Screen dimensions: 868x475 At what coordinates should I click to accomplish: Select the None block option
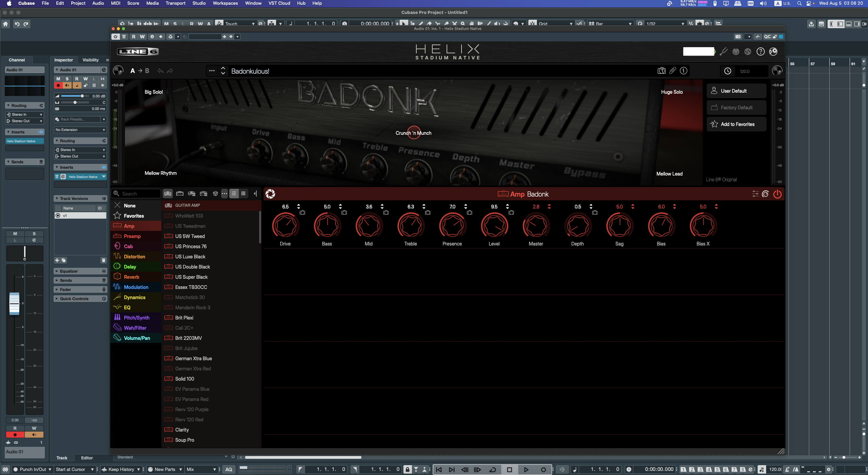click(136, 205)
